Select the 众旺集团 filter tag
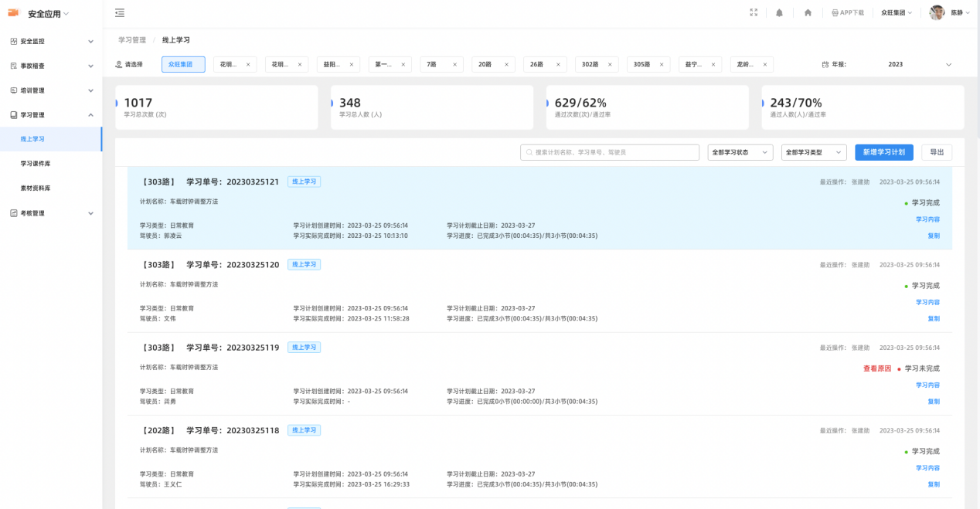 pos(183,65)
